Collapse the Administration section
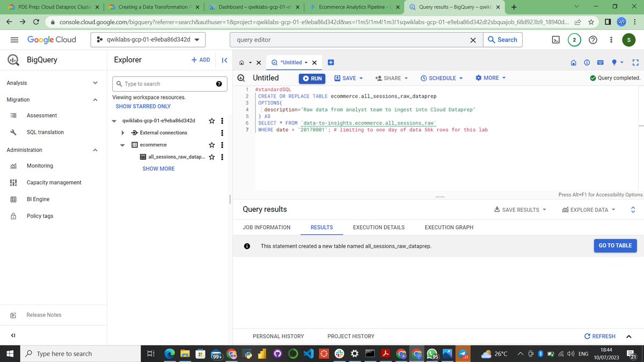 pyautogui.click(x=95, y=150)
